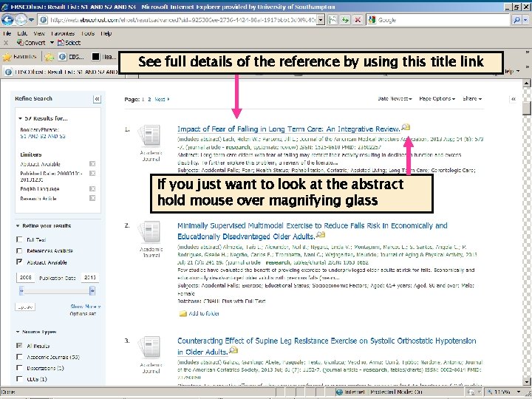Click the Show More link
Screen dimensions: 532x399
85,307
